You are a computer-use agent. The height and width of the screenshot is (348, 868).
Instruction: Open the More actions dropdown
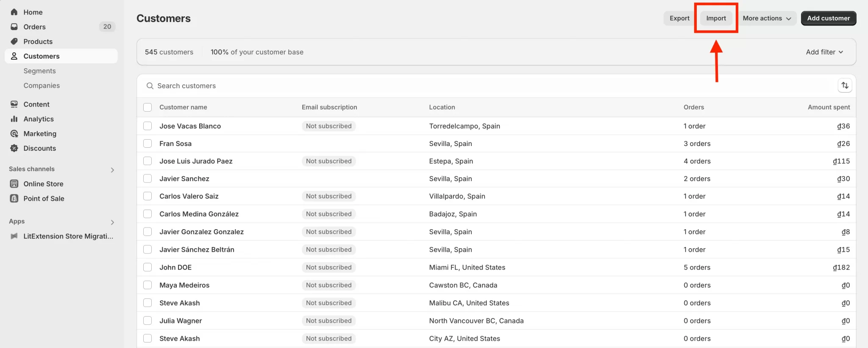pos(767,18)
